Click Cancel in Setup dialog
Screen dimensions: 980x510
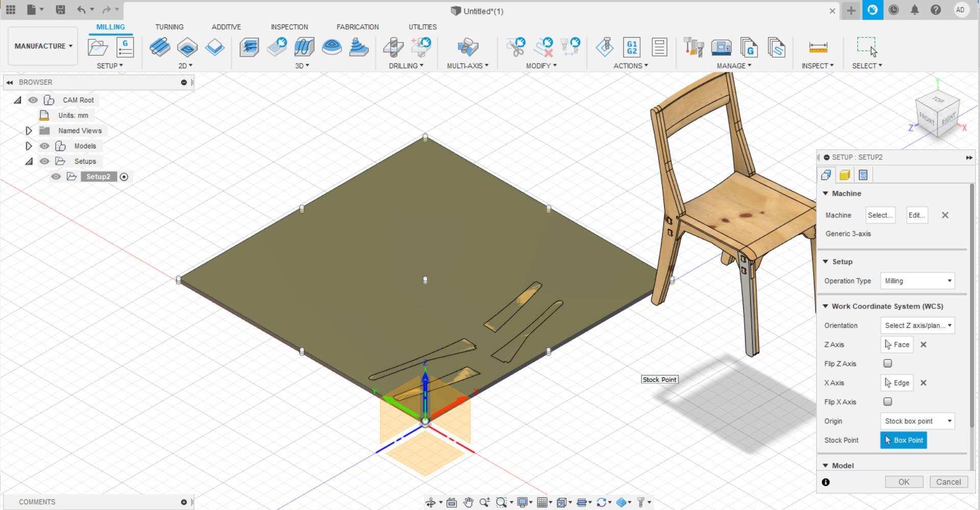[948, 482]
